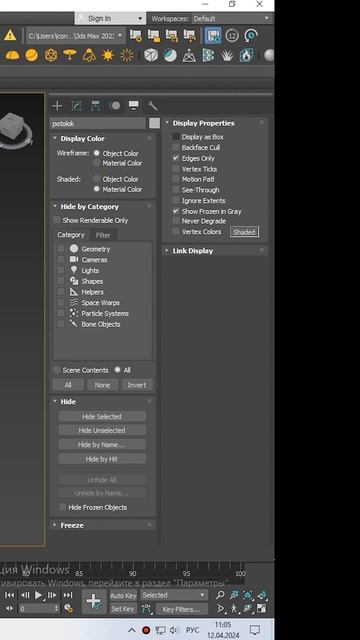Click the orange sun light icon
Screen dimensions: 360x640
click(x=108, y=55)
